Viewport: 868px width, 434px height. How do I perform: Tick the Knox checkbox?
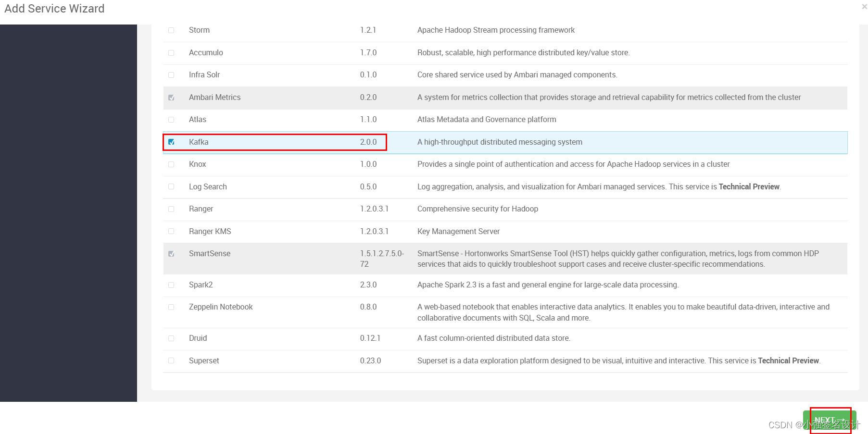(171, 164)
